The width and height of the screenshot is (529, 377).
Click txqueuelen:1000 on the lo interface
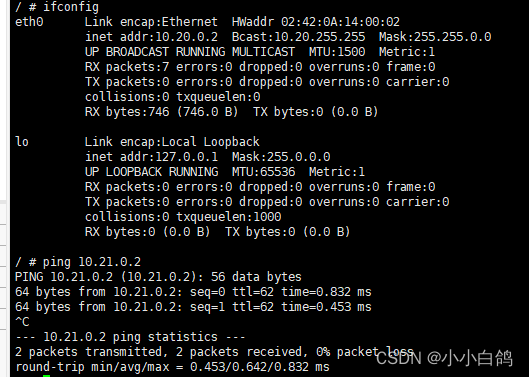pos(229,217)
